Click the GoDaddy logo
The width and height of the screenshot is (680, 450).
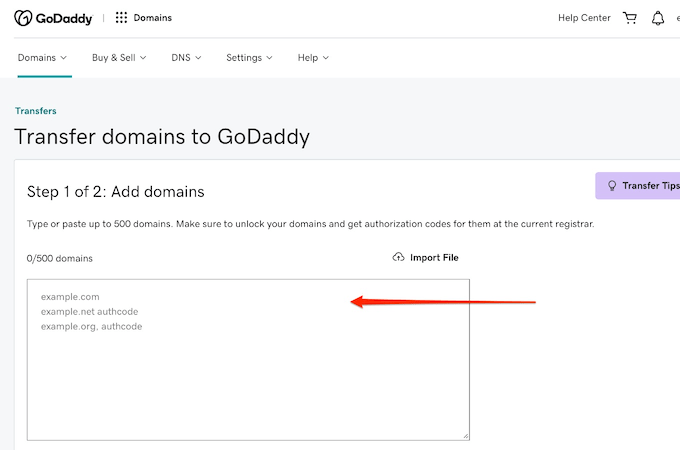pos(54,18)
